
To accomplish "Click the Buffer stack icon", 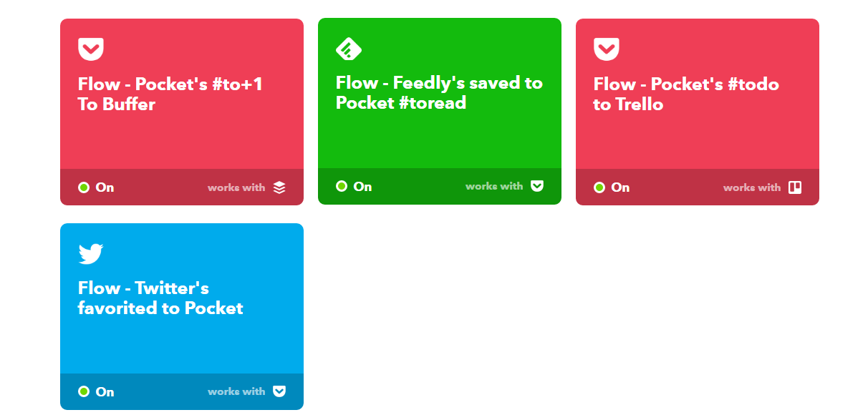I will coord(279,187).
